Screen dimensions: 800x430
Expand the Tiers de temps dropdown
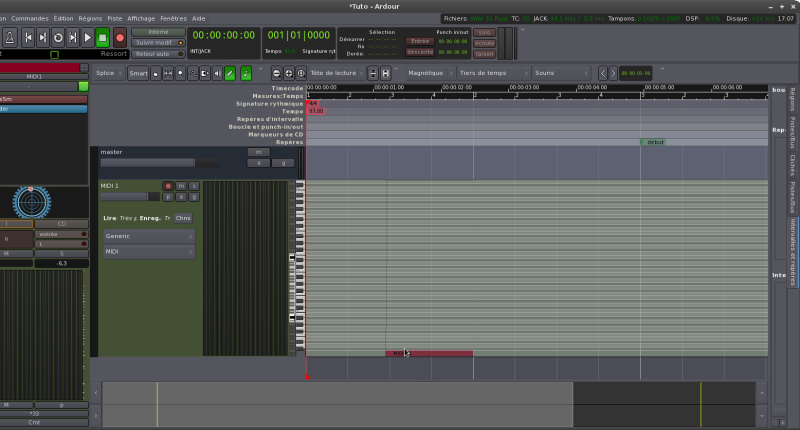click(490, 73)
